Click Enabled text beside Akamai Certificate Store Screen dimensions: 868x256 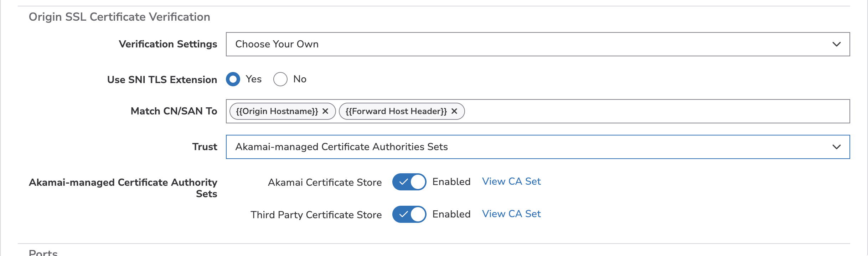click(451, 181)
